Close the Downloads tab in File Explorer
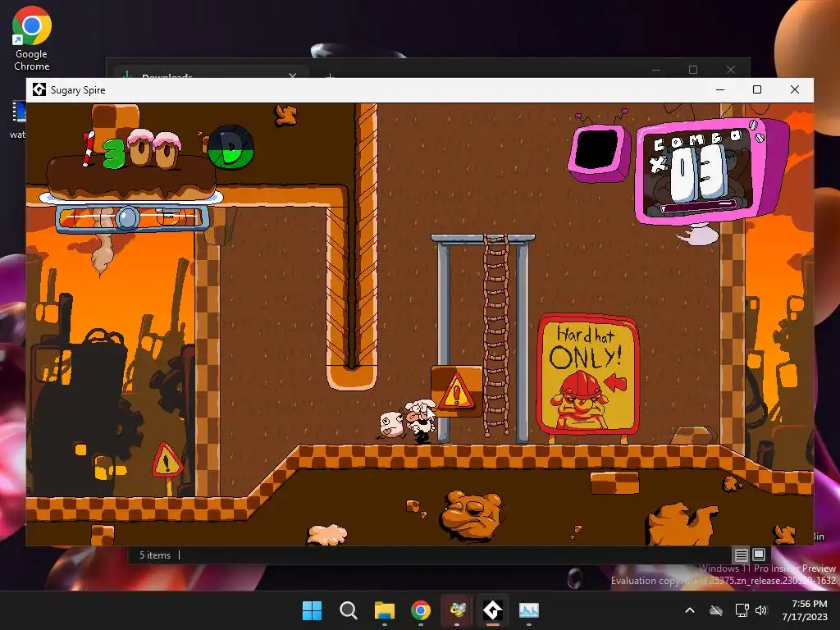 click(x=293, y=76)
